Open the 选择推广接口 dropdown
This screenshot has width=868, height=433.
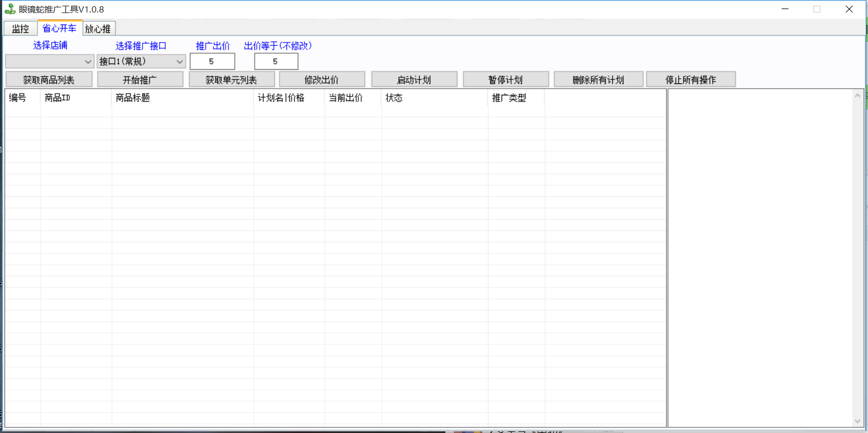tap(141, 61)
